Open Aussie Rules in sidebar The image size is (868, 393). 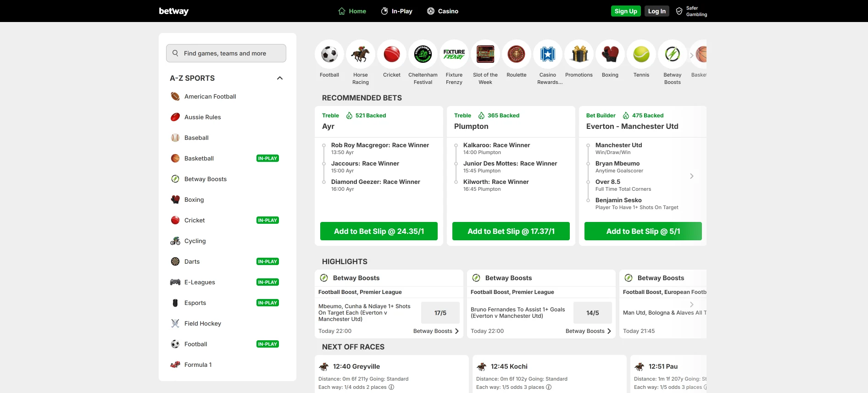(228, 117)
